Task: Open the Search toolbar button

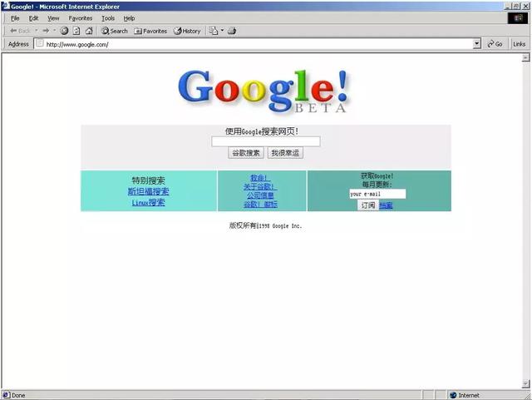Action: (115, 31)
